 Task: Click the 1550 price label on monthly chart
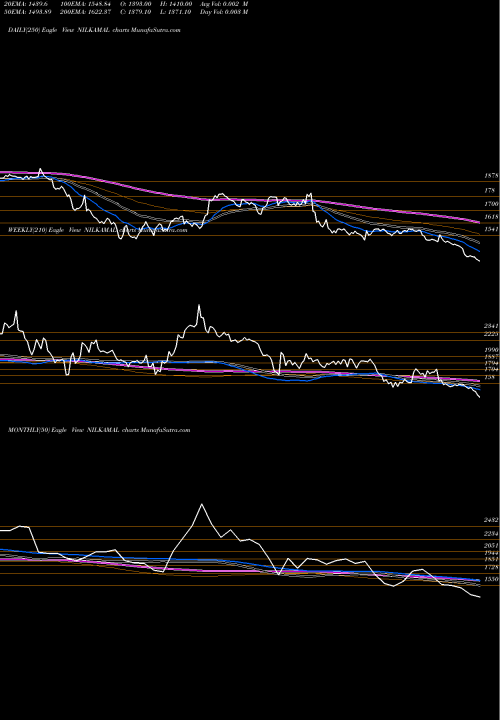(491, 579)
